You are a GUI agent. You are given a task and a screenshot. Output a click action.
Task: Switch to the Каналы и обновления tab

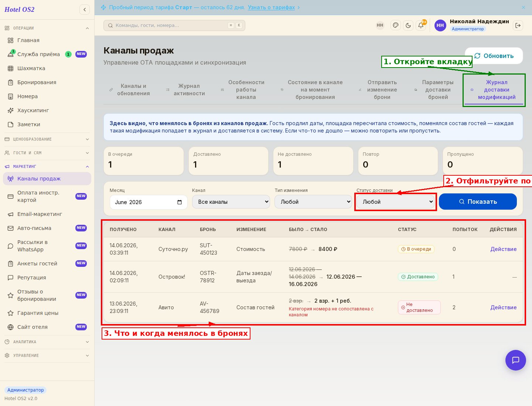point(130,90)
